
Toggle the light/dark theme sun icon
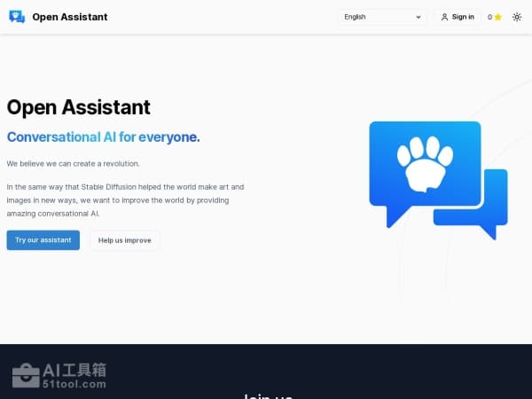pyautogui.click(x=517, y=17)
